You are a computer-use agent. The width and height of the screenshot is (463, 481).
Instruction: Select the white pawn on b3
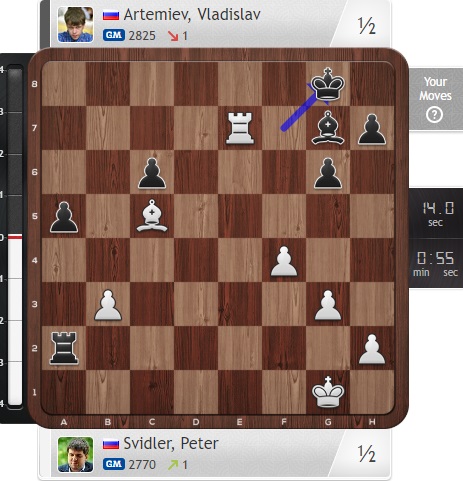108,305
